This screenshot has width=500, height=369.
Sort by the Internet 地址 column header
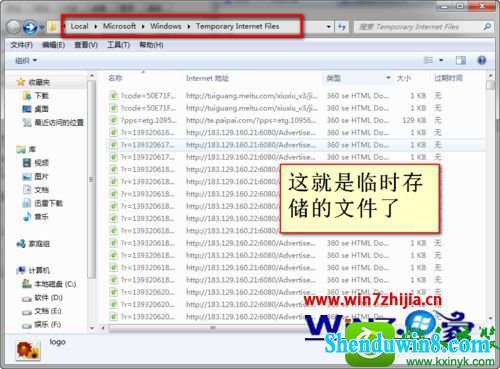(x=207, y=78)
